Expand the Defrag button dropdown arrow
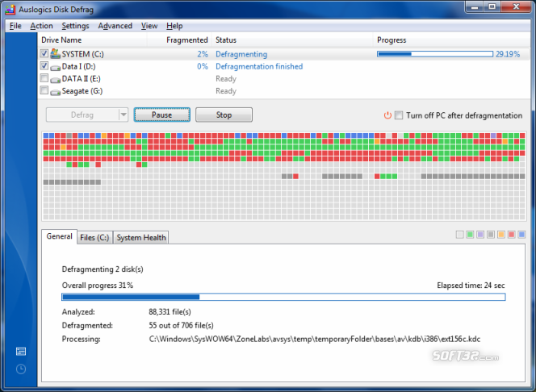Screen dimensions: 536x392 [124, 115]
